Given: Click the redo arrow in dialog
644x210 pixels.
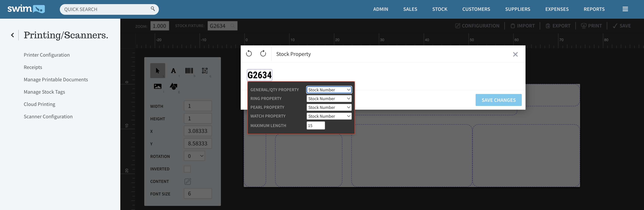Looking at the screenshot, I should 263,53.
